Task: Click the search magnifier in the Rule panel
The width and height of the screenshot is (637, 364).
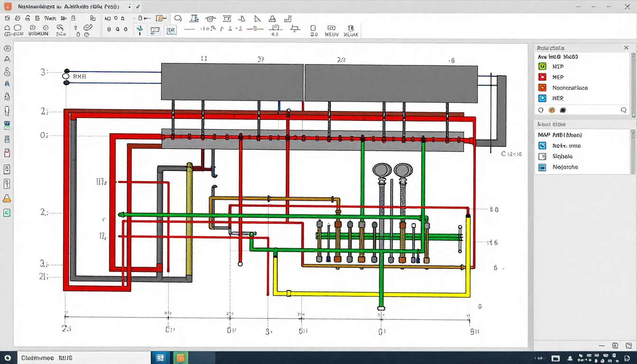Action: point(625,109)
